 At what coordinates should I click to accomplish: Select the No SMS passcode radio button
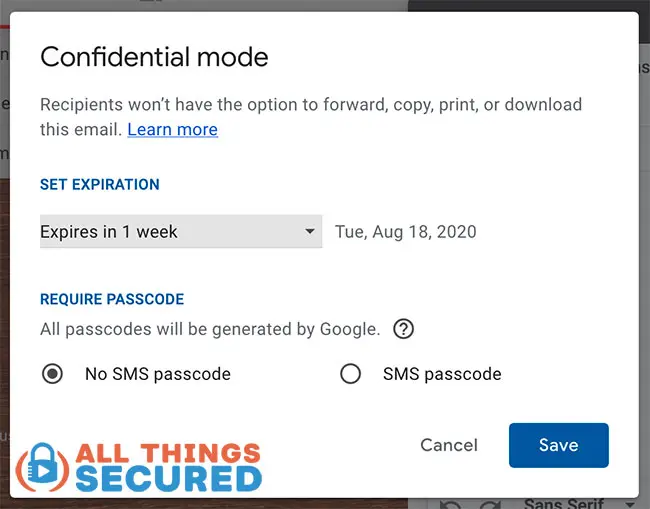pyautogui.click(x=52, y=374)
